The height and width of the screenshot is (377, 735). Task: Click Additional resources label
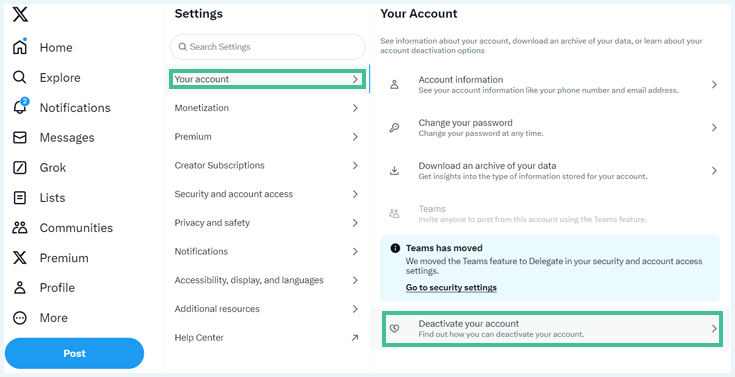point(217,309)
